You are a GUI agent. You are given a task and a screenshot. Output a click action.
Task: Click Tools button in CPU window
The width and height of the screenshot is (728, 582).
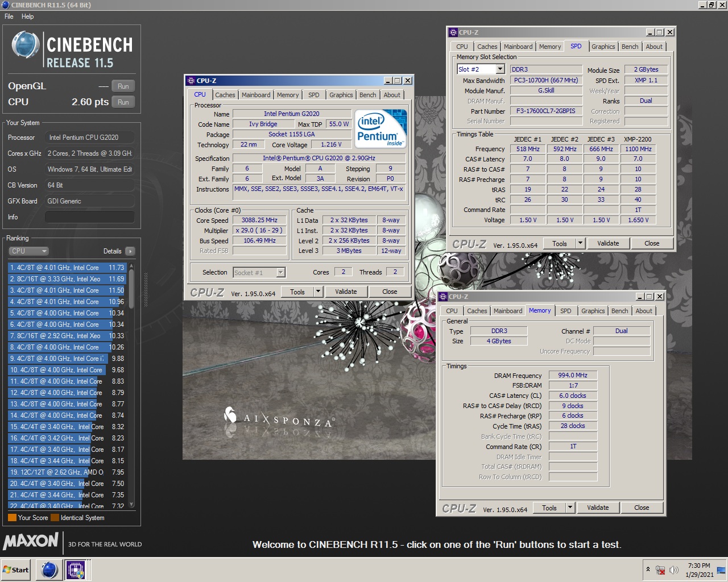[x=297, y=292]
